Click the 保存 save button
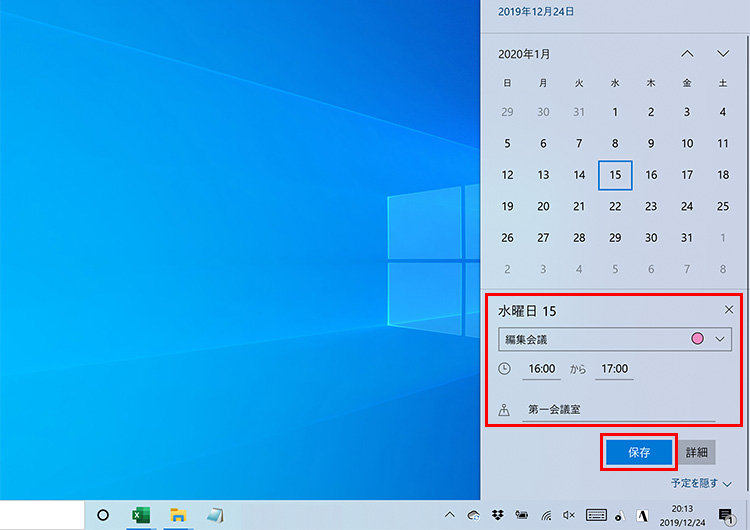The height and width of the screenshot is (530, 750). 639,452
